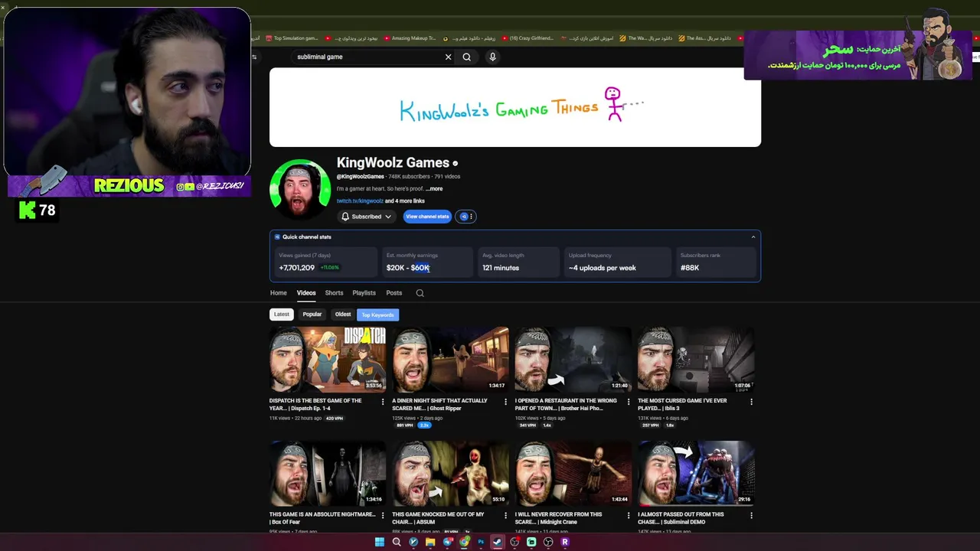Expand channel description with '...more'
Image resolution: width=980 pixels, height=551 pixels.
pyautogui.click(x=434, y=189)
